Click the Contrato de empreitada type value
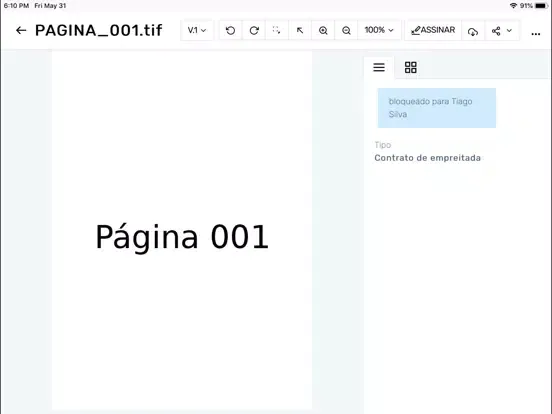The image size is (552, 414). pyautogui.click(x=427, y=158)
